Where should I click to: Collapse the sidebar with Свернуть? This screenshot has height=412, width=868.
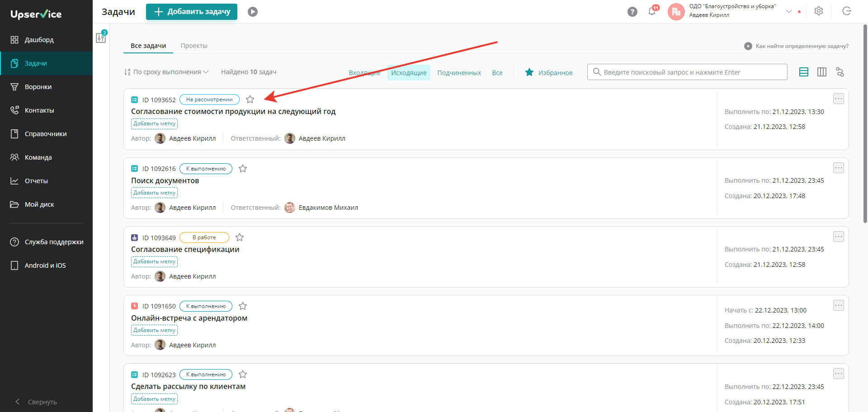coord(36,402)
